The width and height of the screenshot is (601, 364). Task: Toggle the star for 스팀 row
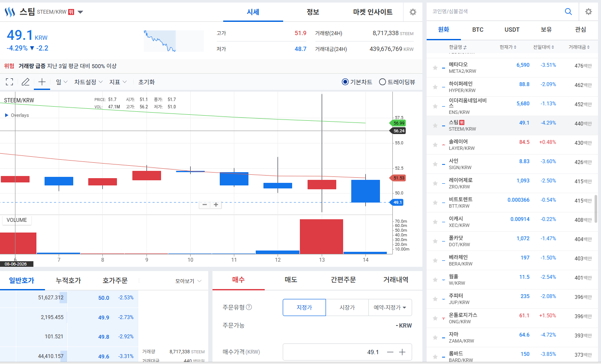(x=435, y=125)
